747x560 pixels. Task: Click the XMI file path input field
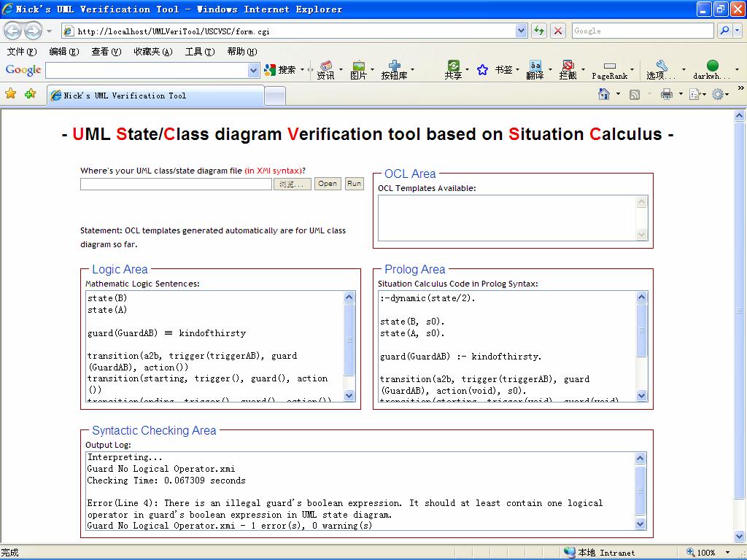pos(176,184)
